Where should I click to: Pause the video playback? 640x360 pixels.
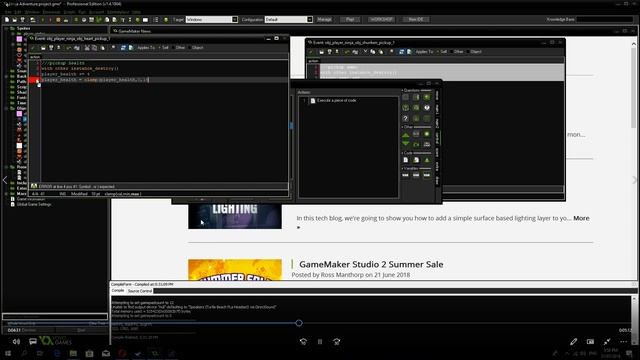pos(320,342)
